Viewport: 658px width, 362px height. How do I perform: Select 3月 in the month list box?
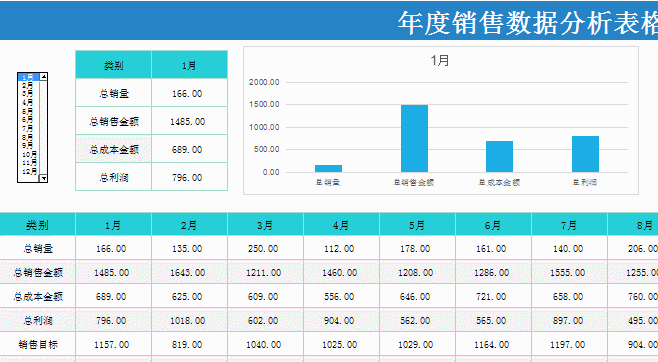[x=28, y=94]
